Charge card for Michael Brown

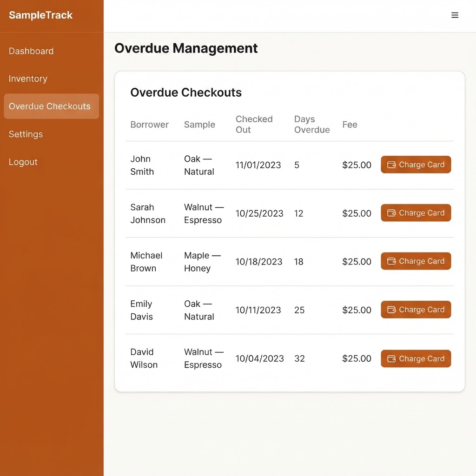416,261
